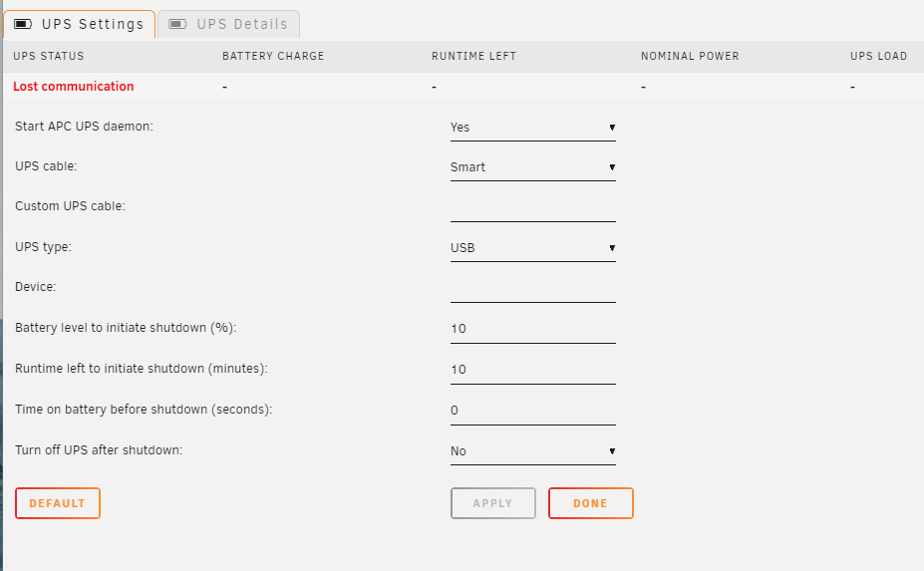Click the RUNTIME LEFT column header

[x=473, y=56]
